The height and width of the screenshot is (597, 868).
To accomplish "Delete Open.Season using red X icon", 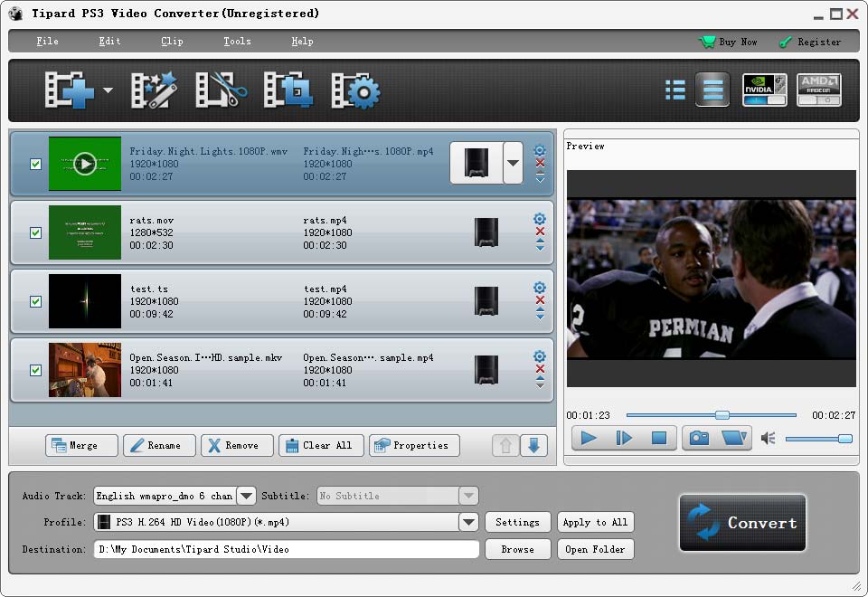I will click(x=540, y=369).
